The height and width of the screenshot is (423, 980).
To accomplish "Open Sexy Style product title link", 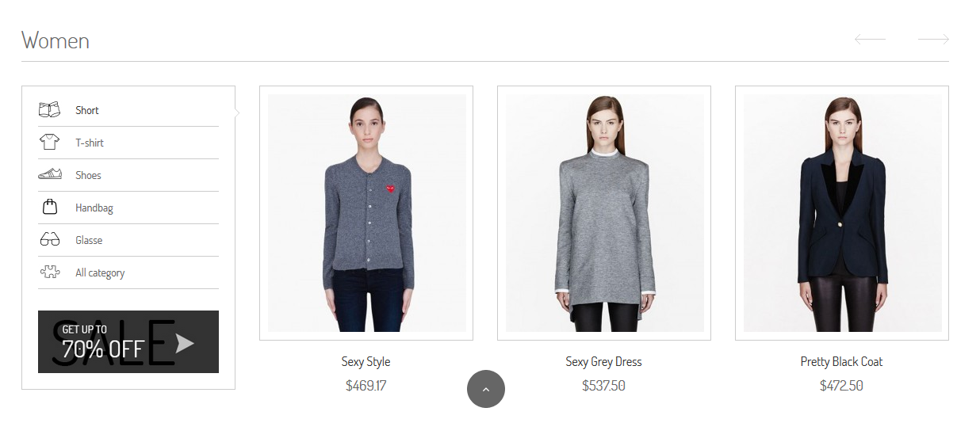I will pyautogui.click(x=366, y=361).
